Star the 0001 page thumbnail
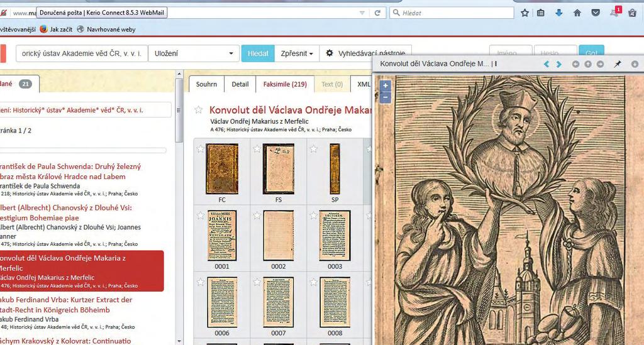644x345 pixels. pyautogui.click(x=200, y=216)
